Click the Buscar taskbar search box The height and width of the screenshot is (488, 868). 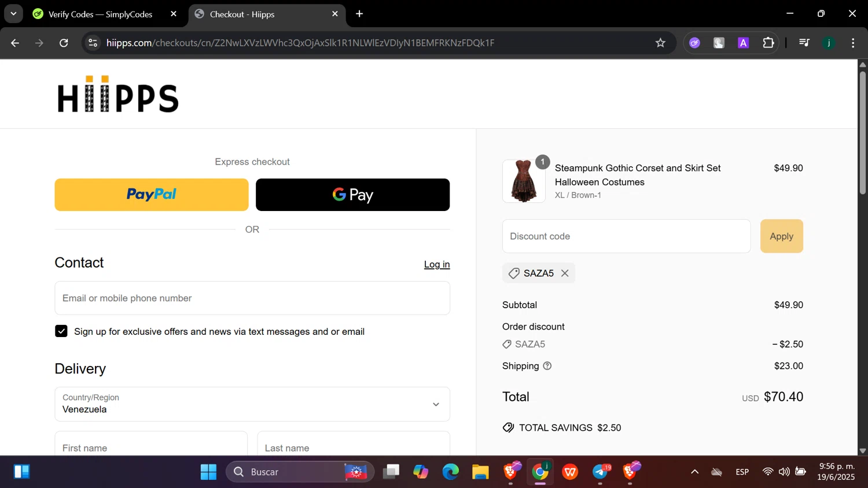(300, 472)
